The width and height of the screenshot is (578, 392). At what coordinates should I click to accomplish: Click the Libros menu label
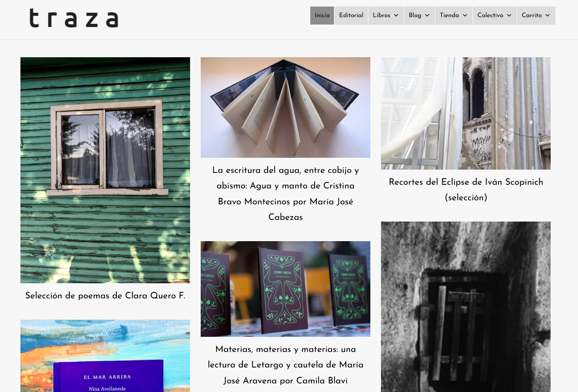[x=381, y=16]
